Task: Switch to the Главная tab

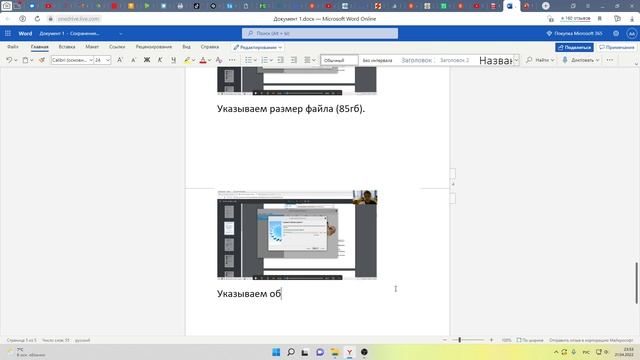Action: pyautogui.click(x=40, y=47)
